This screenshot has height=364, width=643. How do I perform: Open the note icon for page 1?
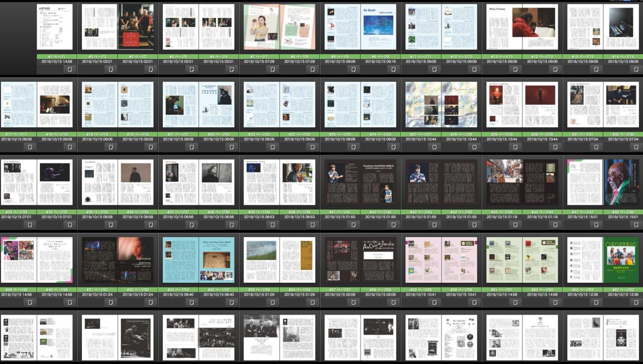coord(70,69)
